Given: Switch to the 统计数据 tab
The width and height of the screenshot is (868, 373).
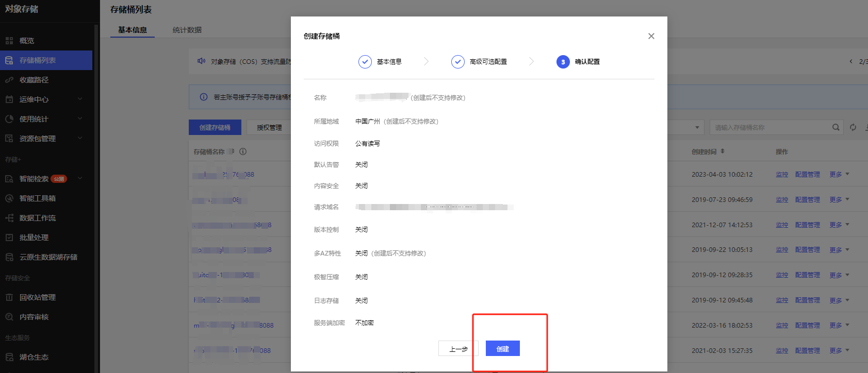Looking at the screenshot, I should tap(187, 30).
